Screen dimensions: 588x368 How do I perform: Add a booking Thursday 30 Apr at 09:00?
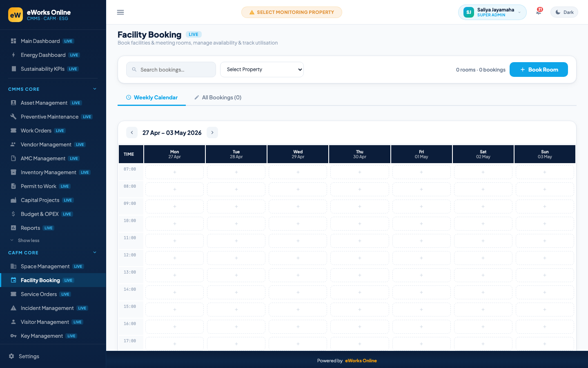(360, 206)
